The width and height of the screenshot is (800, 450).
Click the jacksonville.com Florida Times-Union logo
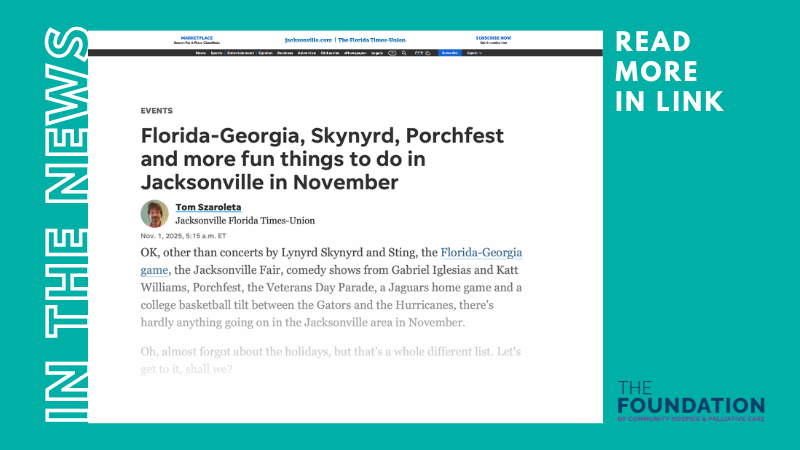[x=345, y=40]
